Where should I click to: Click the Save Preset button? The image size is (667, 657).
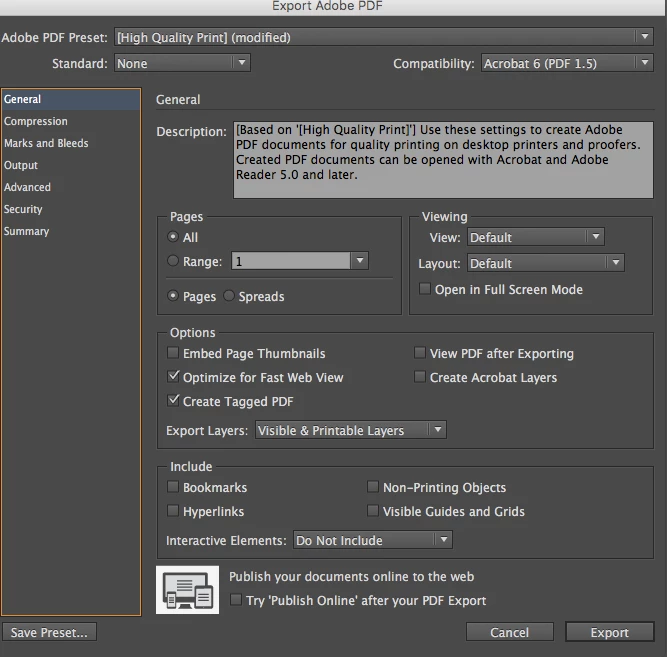49,632
